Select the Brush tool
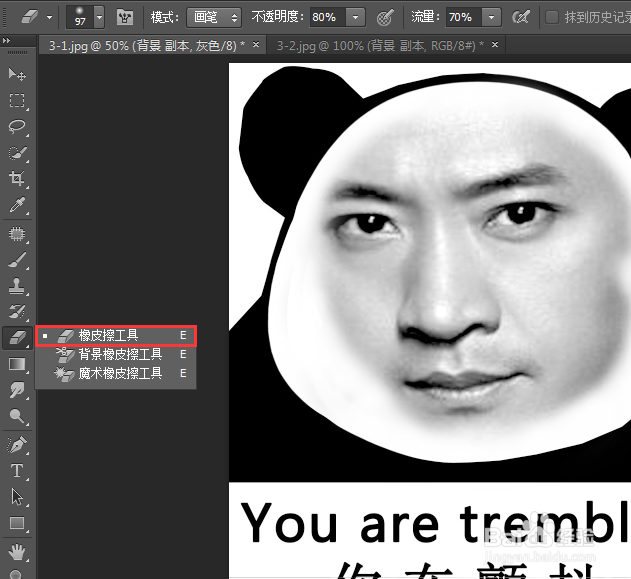The image size is (631, 579). pos(17,260)
